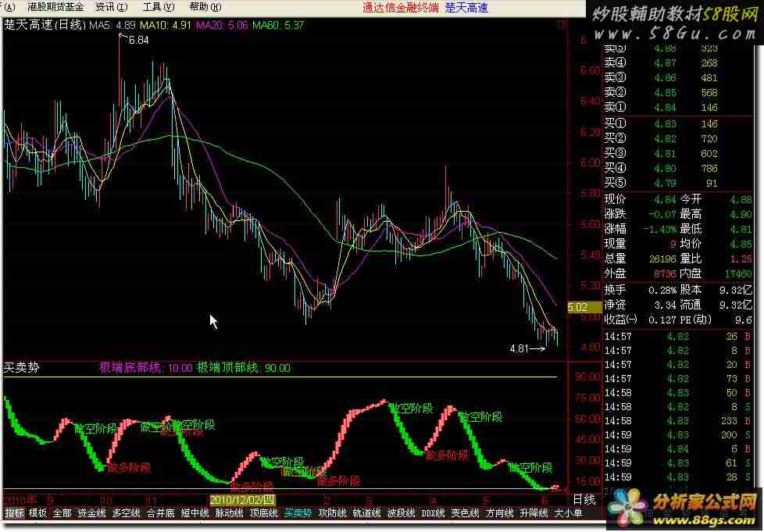Open the 资讯(I) menu

click(x=112, y=7)
